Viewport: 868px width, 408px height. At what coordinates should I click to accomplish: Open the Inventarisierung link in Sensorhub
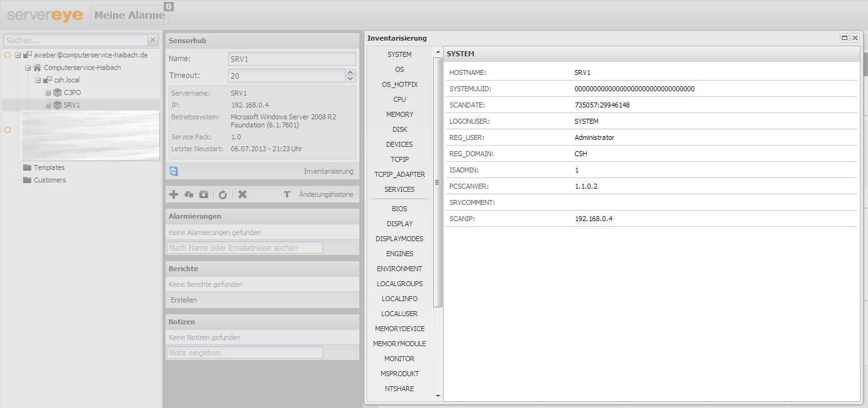pyautogui.click(x=328, y=171)
